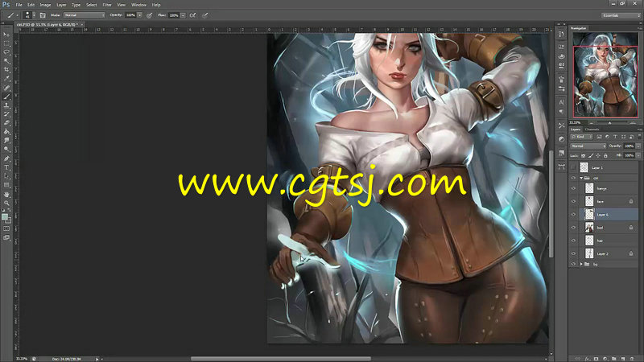Select the Healing Brush tool

6,88
